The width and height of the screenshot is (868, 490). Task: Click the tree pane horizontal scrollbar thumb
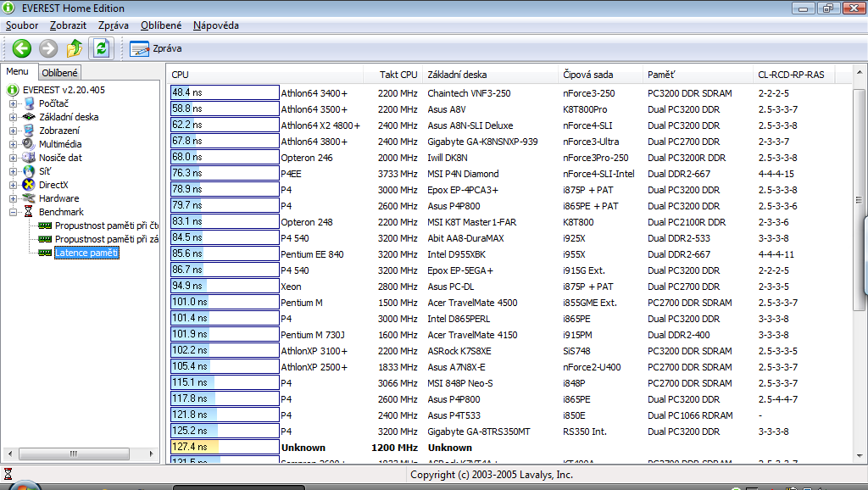click(x=74, y=454)
